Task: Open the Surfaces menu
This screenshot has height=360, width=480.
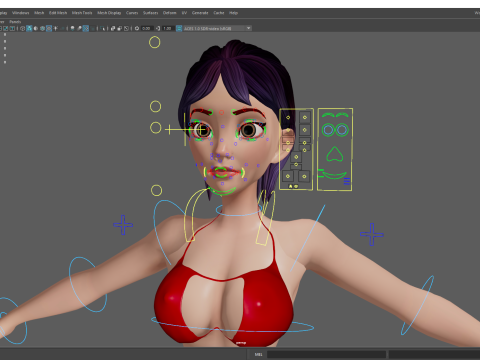Action: click(x=151, y=13)
